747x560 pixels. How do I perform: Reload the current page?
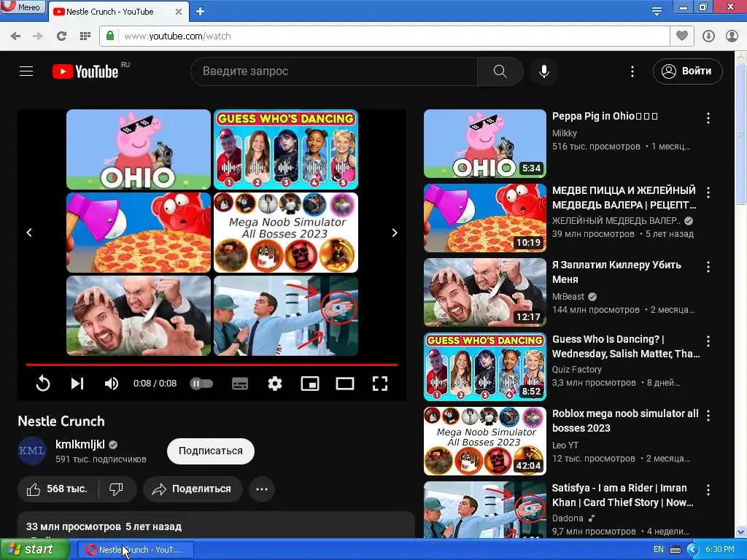[61, 36]
